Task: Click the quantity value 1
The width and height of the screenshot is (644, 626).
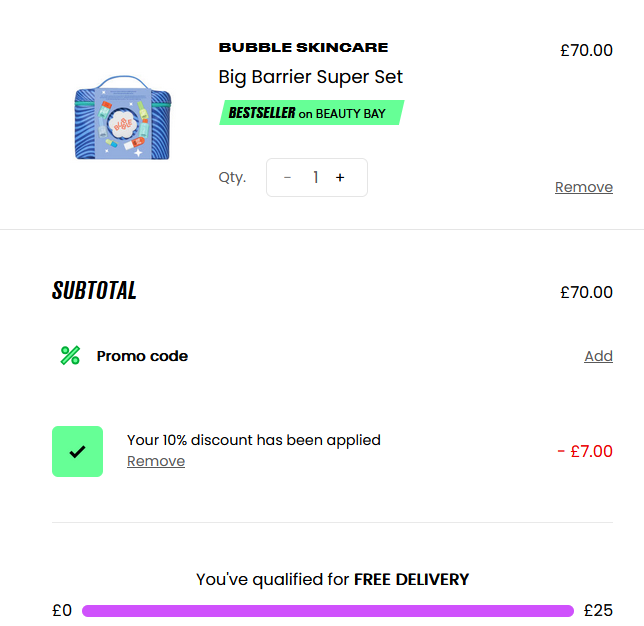Action: click(x=315, y=178)
